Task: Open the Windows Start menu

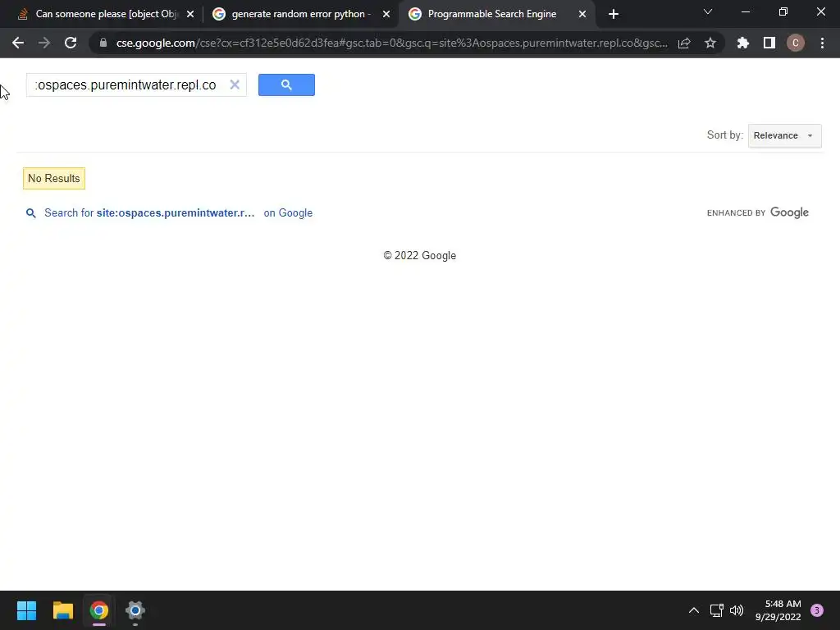Action: [x=26, y=610]
